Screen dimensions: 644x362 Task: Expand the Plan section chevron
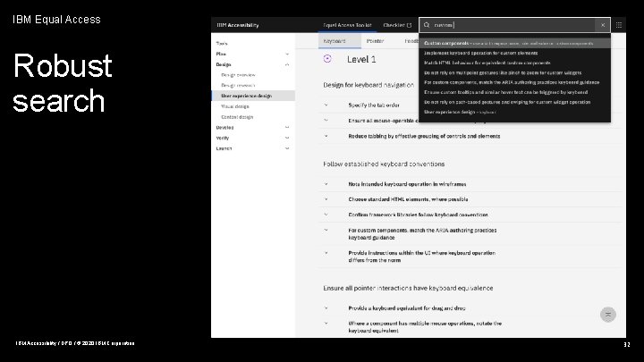(287, 55)
